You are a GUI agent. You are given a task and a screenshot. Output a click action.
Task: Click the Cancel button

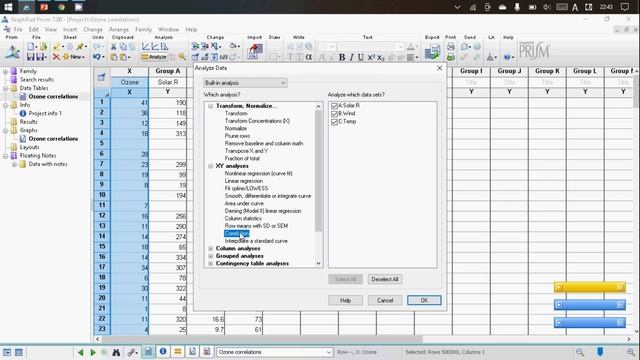click(x=385, y=300)
